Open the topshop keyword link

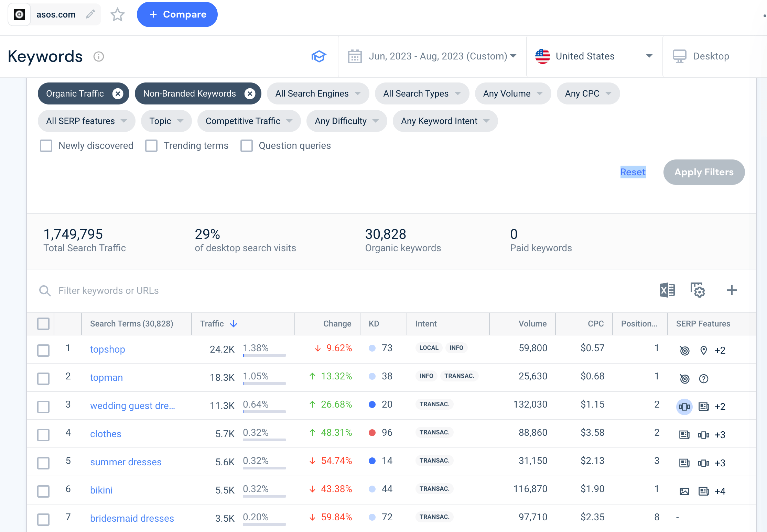(107, 349)
